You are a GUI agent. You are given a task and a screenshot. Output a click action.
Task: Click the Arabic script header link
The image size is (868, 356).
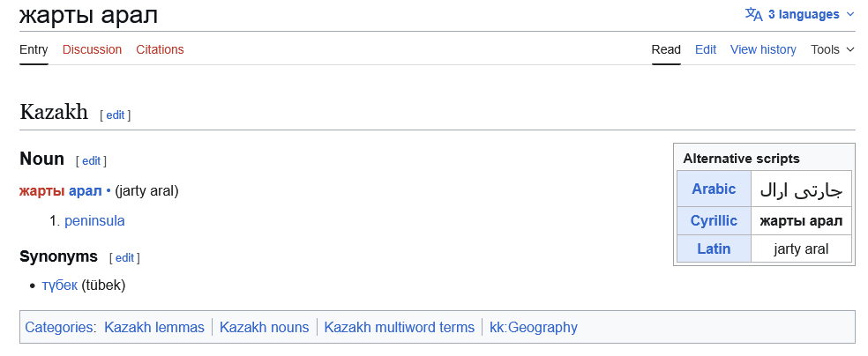pos(714,189)
